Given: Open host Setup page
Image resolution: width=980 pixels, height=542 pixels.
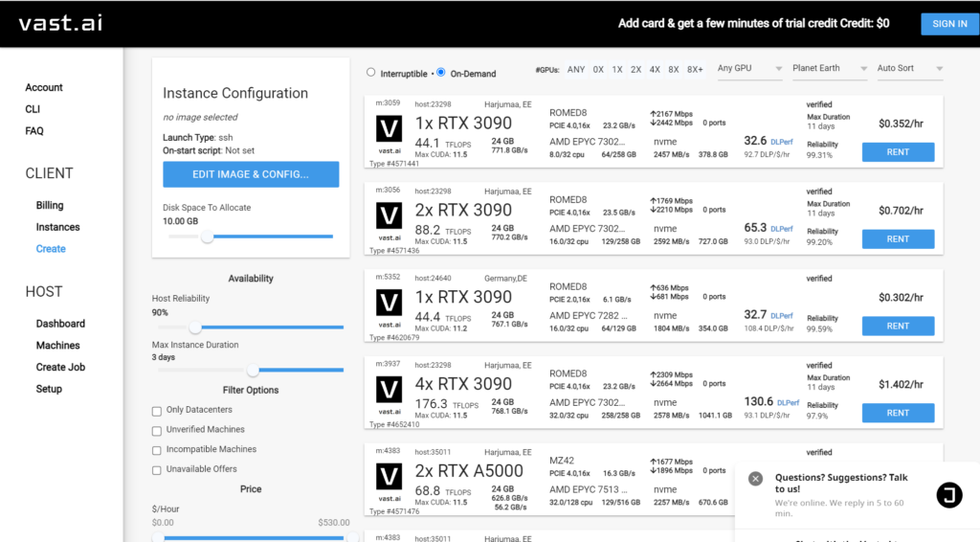Looking at the screenshot, I should pos(49,389).
